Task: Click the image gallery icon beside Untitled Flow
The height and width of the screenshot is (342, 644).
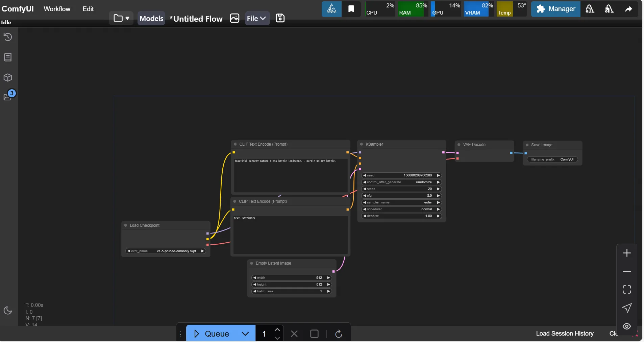Action: click(234, 18)
